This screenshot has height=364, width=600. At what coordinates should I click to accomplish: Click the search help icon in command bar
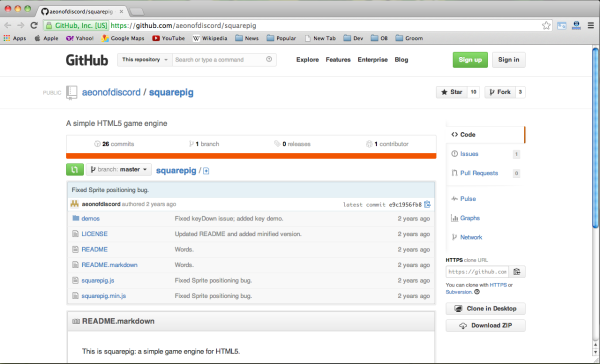coord(269,59)
